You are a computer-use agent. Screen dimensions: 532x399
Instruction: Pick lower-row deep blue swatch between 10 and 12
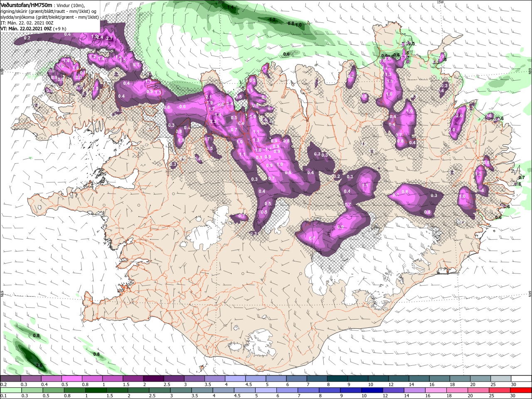point(373,390)
